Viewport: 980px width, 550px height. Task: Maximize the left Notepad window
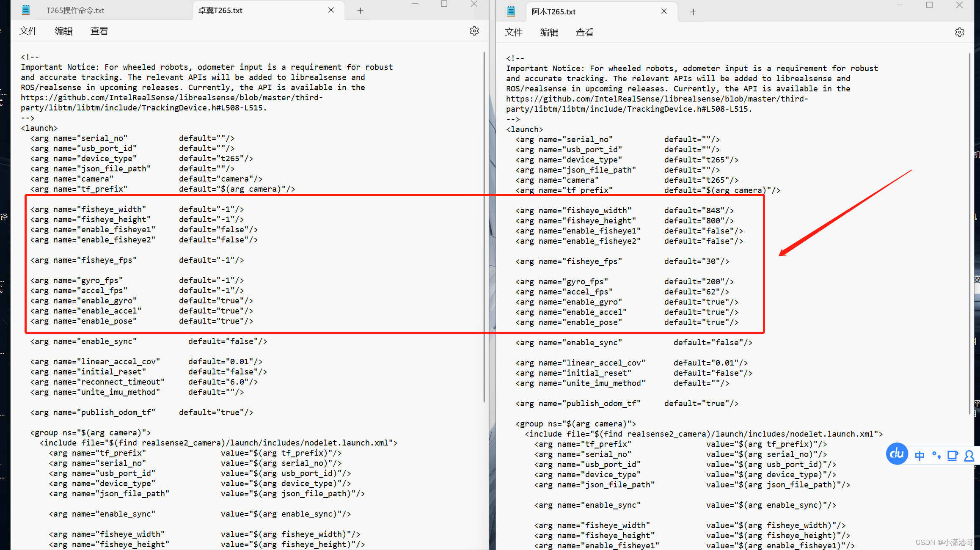click(444, 4)
